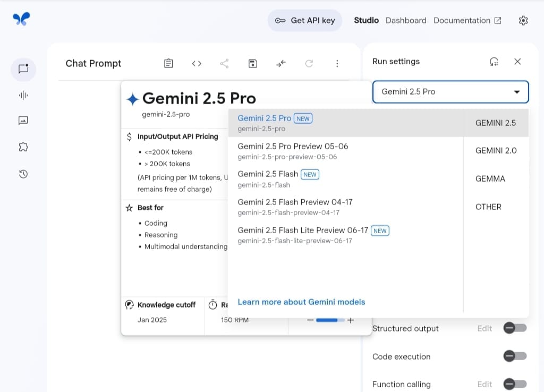544x392 pixels.
Task: Click the Reasoning bullet under Best for
Action: 160,235
